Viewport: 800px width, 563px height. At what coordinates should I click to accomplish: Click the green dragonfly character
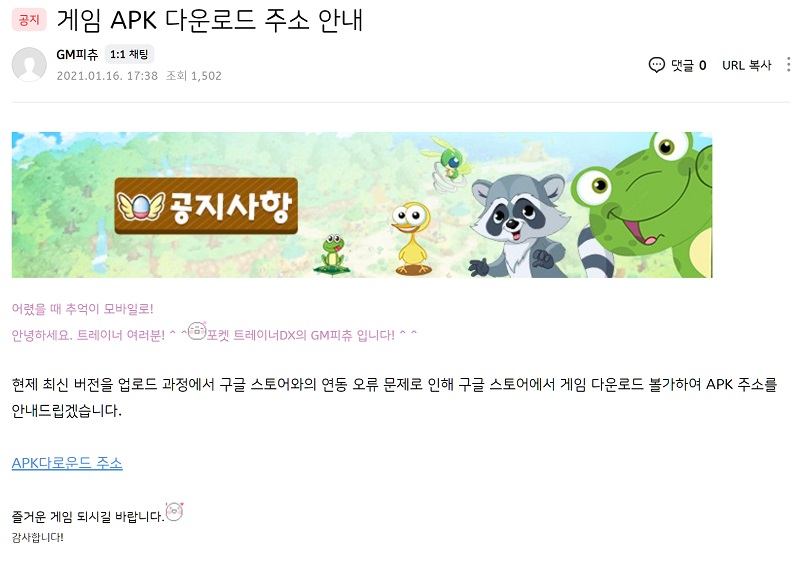point(448,160)
